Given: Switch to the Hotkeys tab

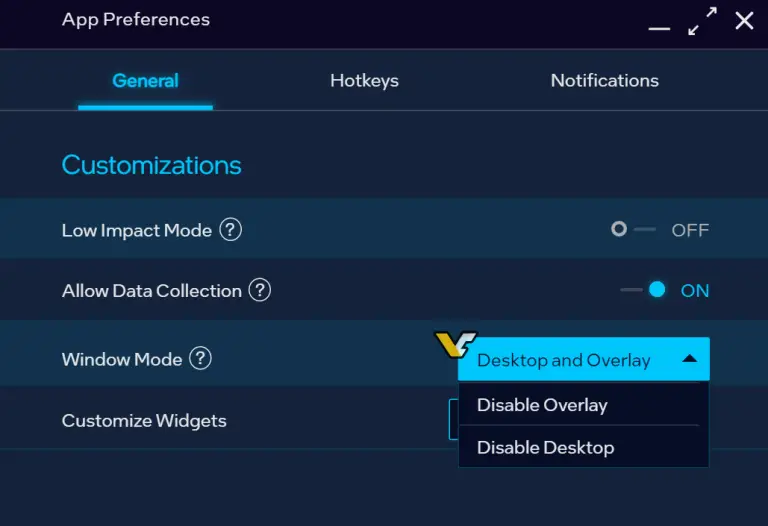Looking at the screenshot, I should point(364,81).
